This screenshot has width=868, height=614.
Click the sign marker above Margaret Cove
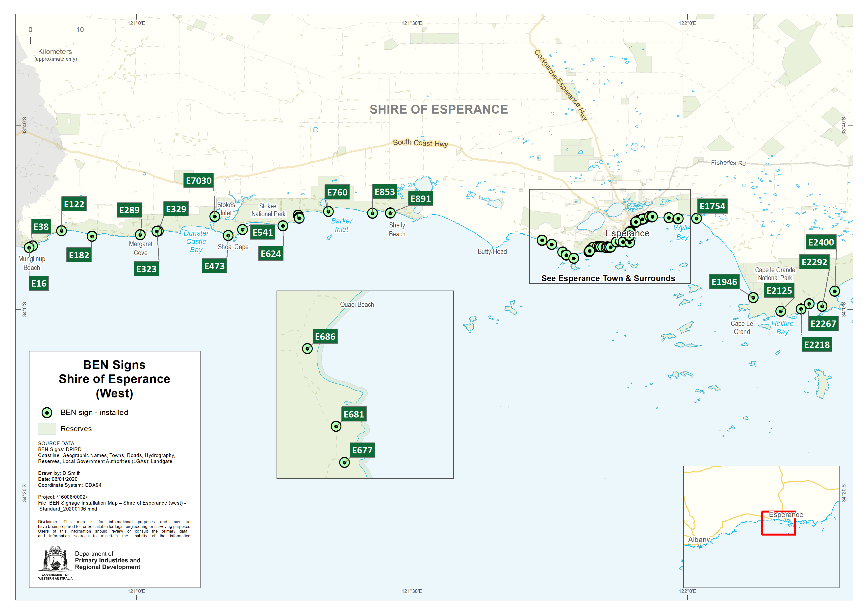140,234
